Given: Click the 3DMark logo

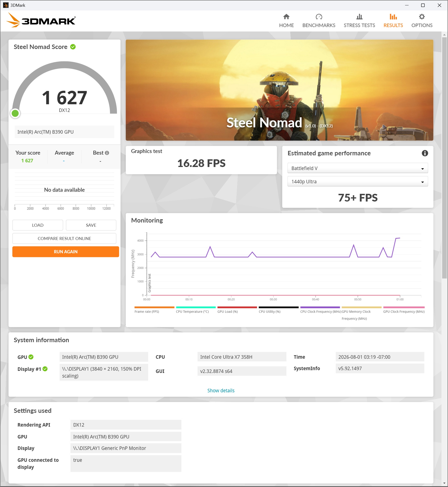Looking at the screenshot, I should point(41,20).
